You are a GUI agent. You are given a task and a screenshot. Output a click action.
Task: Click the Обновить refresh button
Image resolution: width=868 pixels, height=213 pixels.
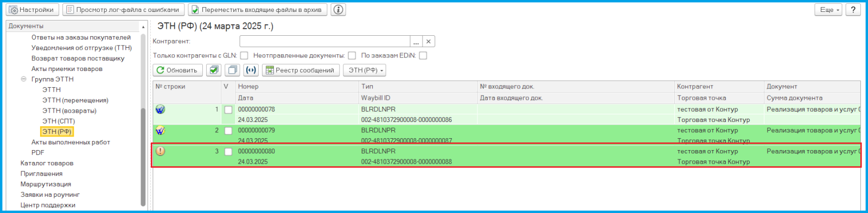(x=178, y=70)
